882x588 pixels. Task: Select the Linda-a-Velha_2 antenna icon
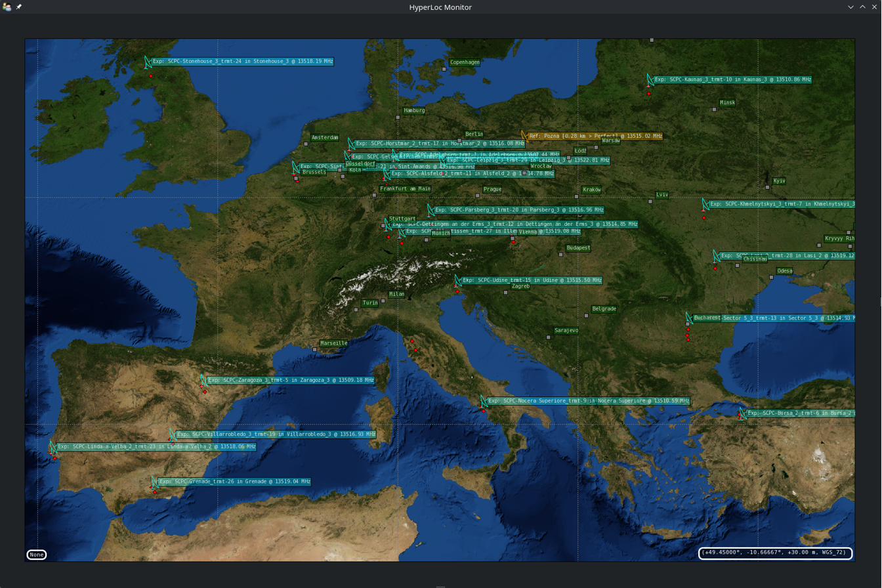52,448
